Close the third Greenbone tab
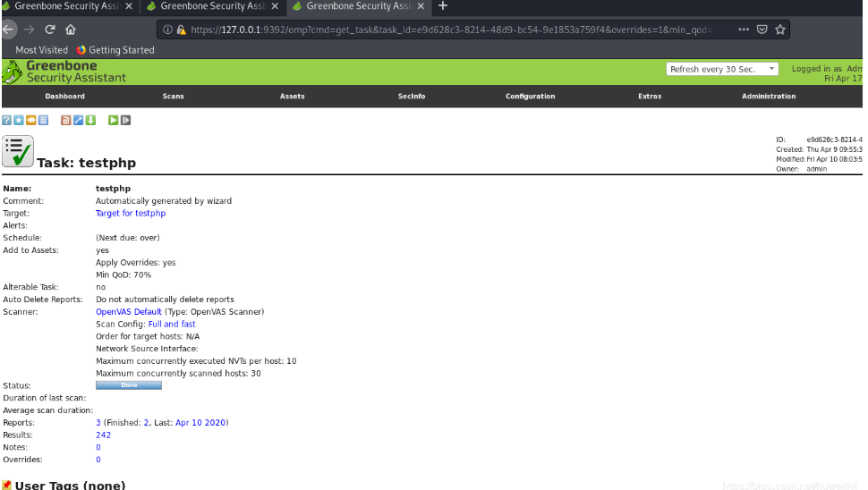The height and width of the screenshot is (490, 868). (421, 6)
